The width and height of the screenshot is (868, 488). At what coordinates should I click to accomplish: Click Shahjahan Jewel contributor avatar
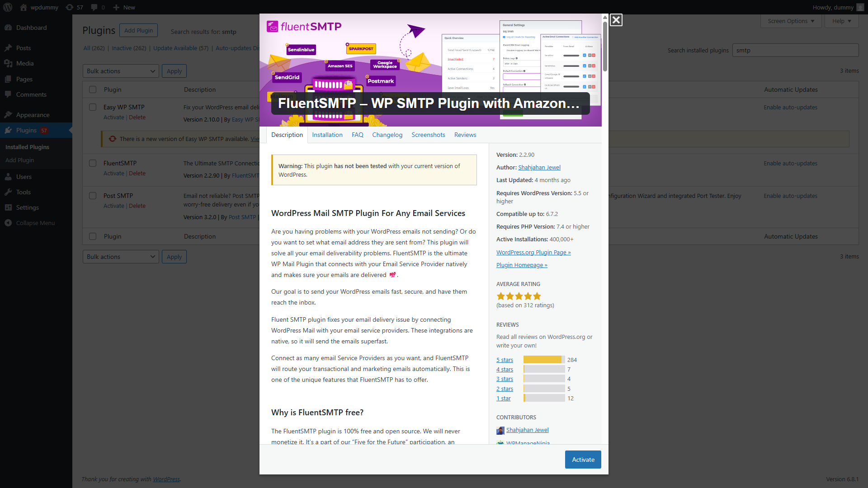click(x=500, y=431)
